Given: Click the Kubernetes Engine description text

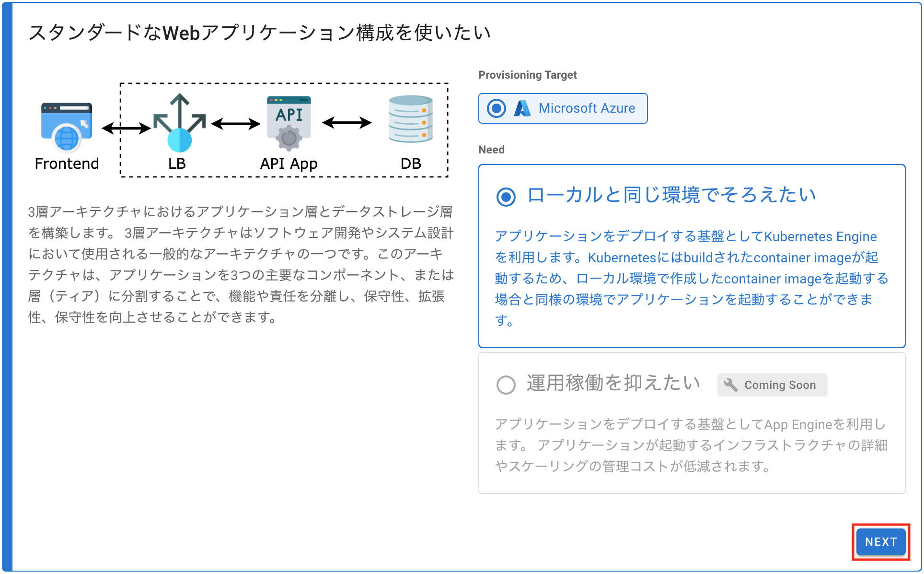Looking at the screenshot, I should [690, 278].
